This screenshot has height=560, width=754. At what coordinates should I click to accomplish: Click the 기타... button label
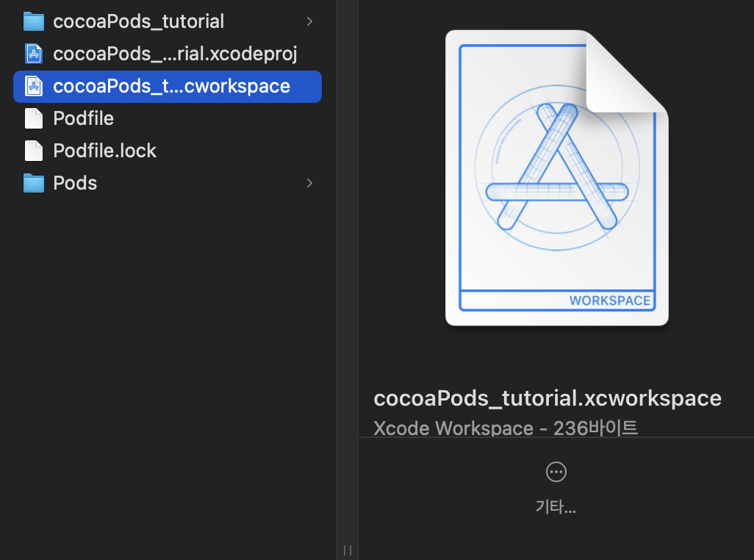coord(556,507)
